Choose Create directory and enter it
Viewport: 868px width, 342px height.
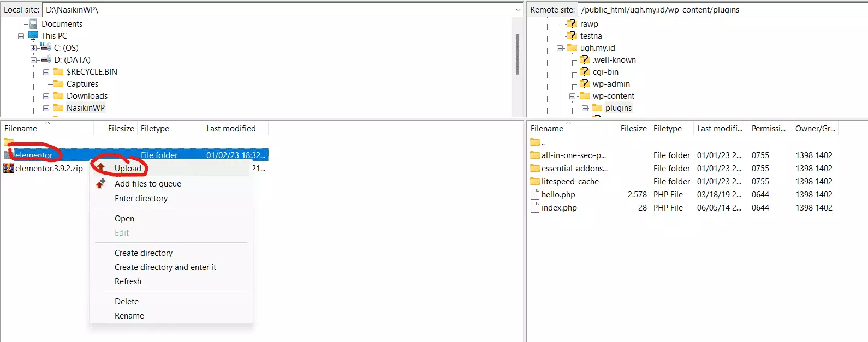coord(165,267)
